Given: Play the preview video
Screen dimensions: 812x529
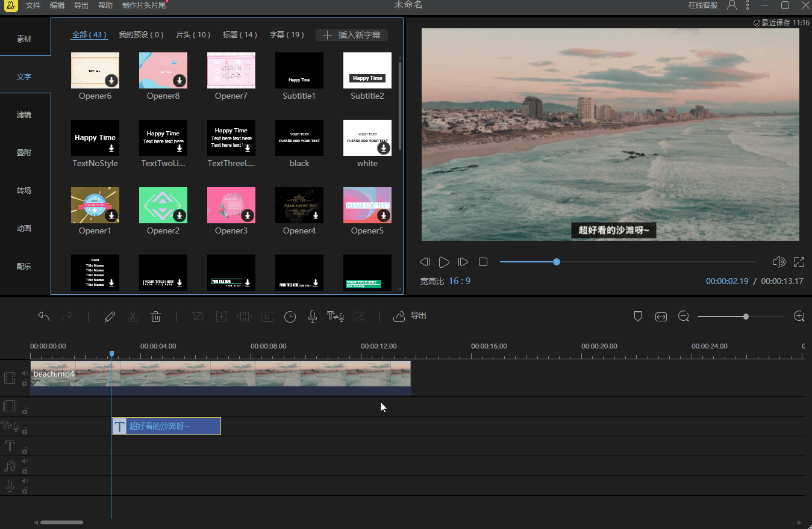Looking at the screenshot, I should tap(444, 262).
